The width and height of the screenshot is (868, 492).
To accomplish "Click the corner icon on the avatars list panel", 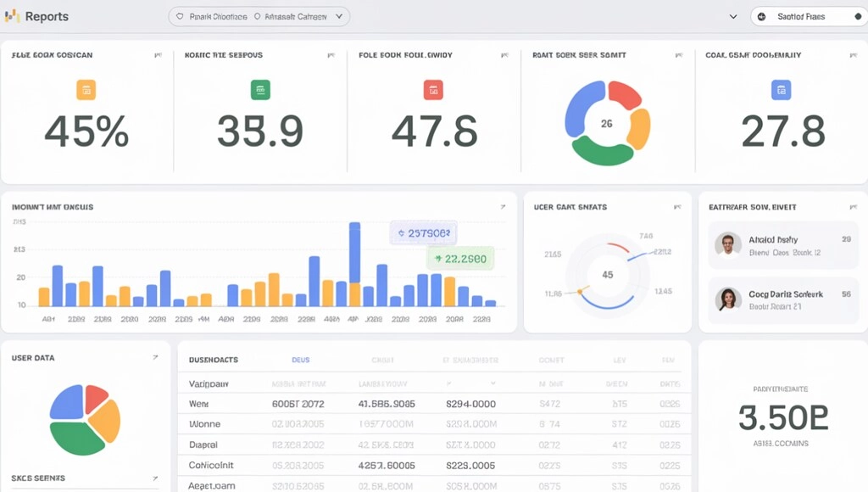I will (x=853, y=205).
